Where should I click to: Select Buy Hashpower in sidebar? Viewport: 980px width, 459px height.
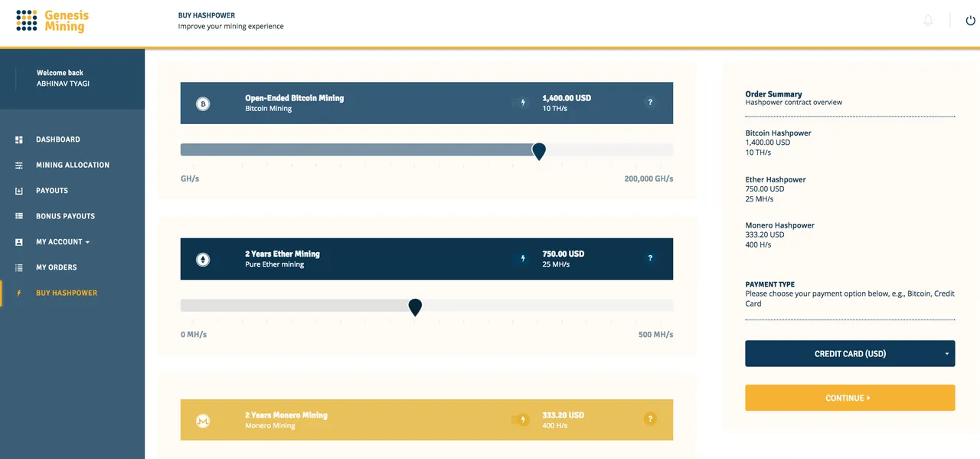[67, 293]
